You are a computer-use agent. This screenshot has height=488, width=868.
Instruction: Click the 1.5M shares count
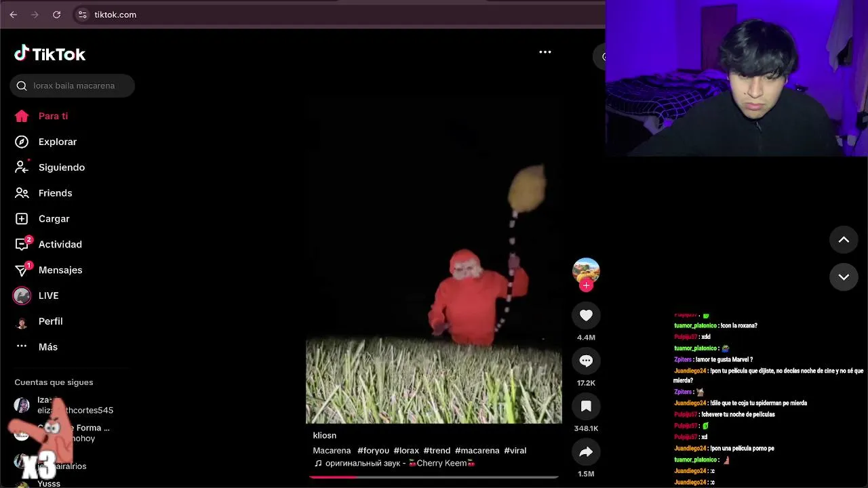click(586, 474)
